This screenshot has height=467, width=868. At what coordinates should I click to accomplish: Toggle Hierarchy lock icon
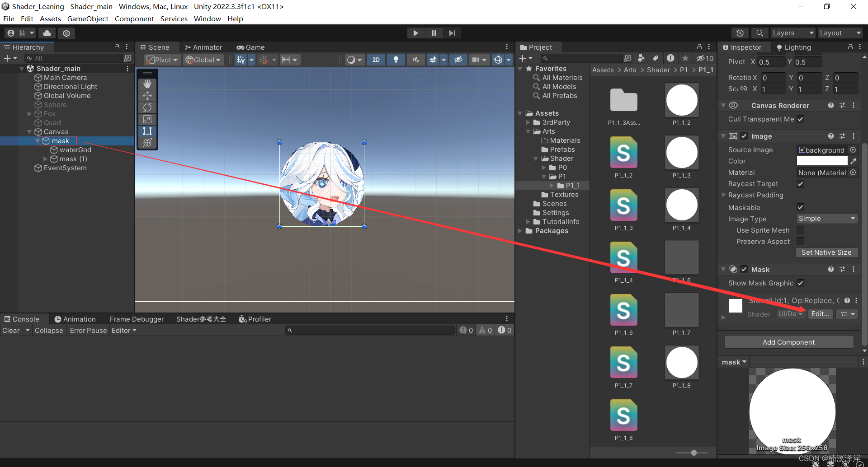117,47
